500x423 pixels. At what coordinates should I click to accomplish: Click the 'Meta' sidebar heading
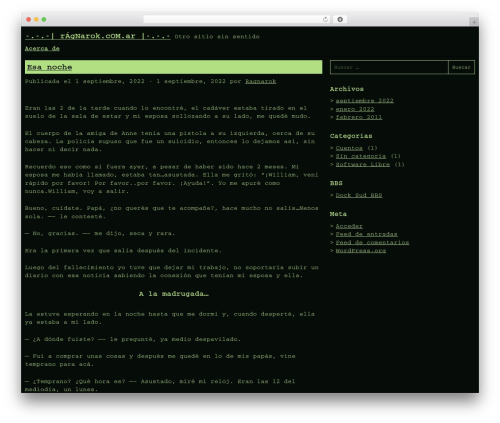click(338, 214)
